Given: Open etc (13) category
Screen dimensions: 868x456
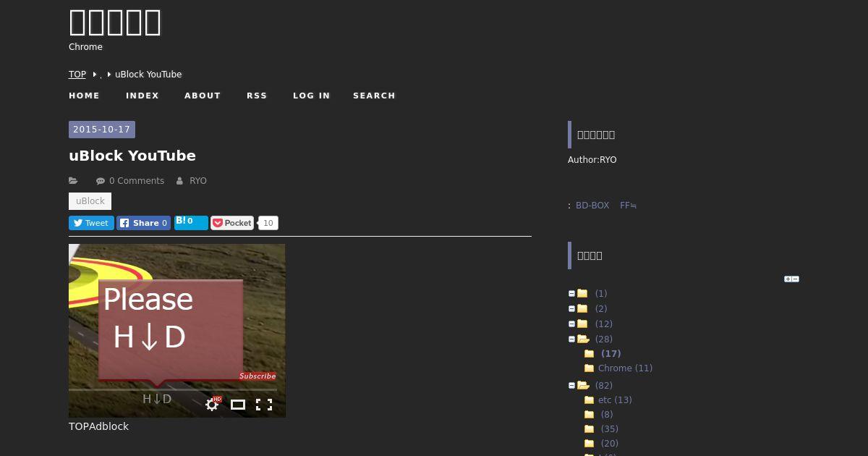Looking at the screenshot, I should 615,400.
